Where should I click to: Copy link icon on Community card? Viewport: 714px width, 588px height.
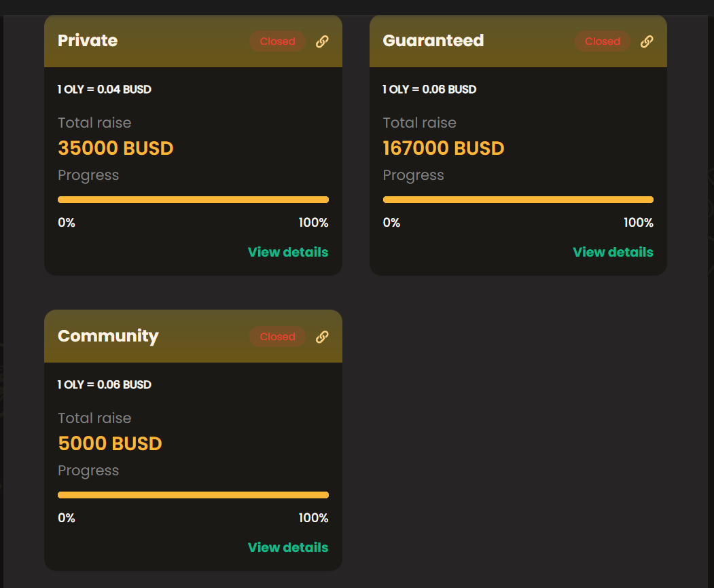click(322, 337)
